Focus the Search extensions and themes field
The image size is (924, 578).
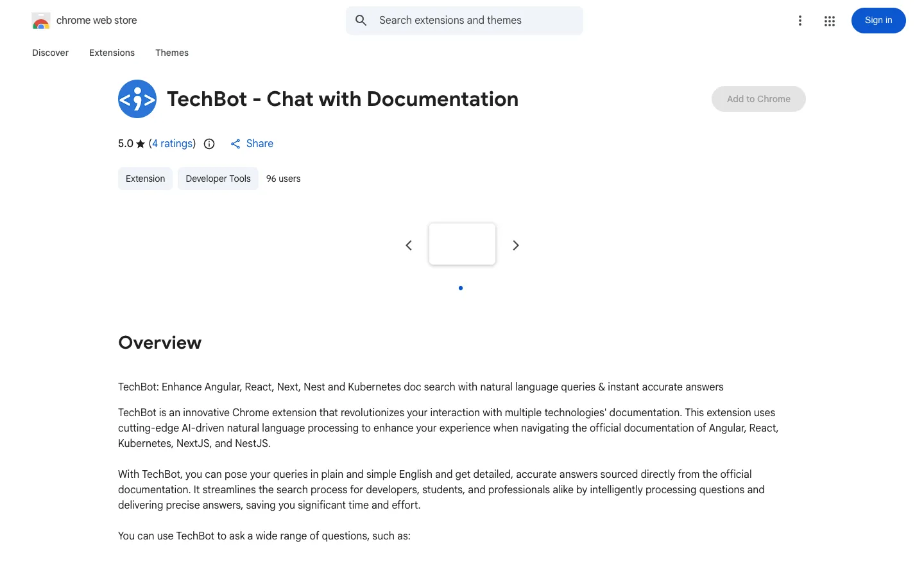click(x=465, y=21)
